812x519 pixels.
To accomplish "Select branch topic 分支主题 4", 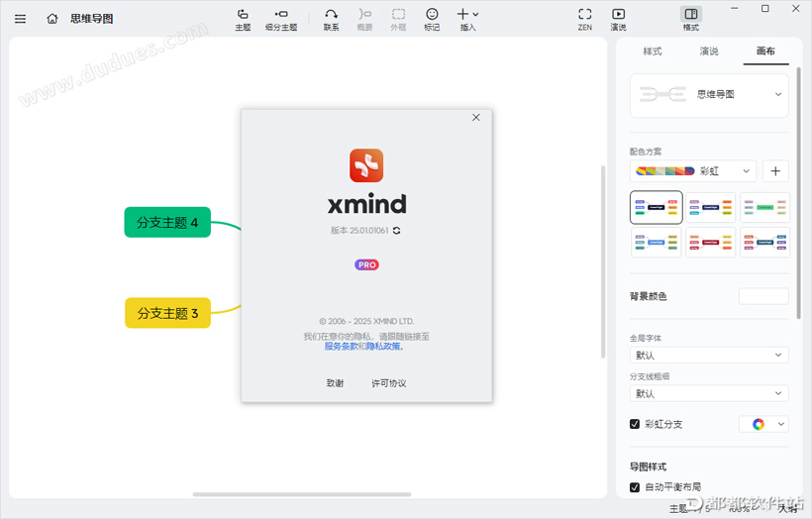I will [167, 222].
